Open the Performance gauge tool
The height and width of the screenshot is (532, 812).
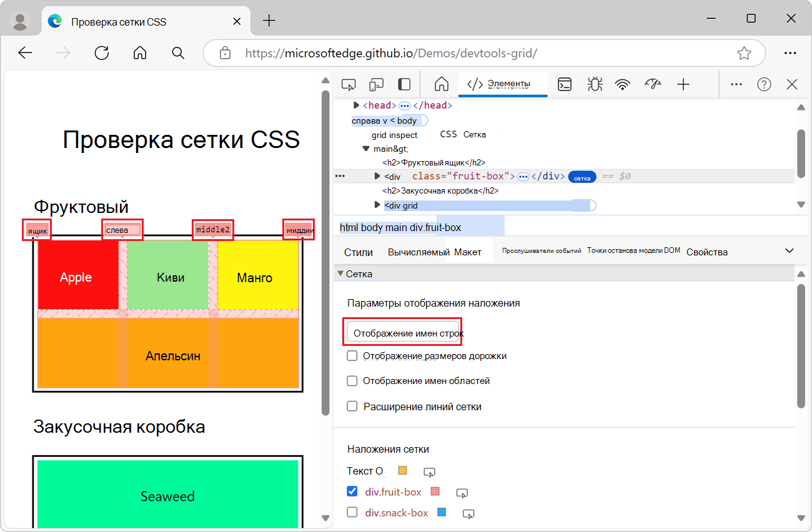pyautogui.click(x=653, y=84)
